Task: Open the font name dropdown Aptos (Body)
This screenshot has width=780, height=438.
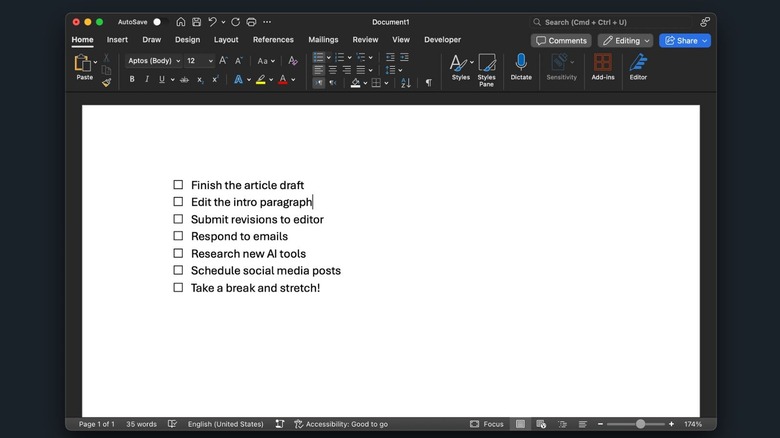Action: tap(151, 61)
